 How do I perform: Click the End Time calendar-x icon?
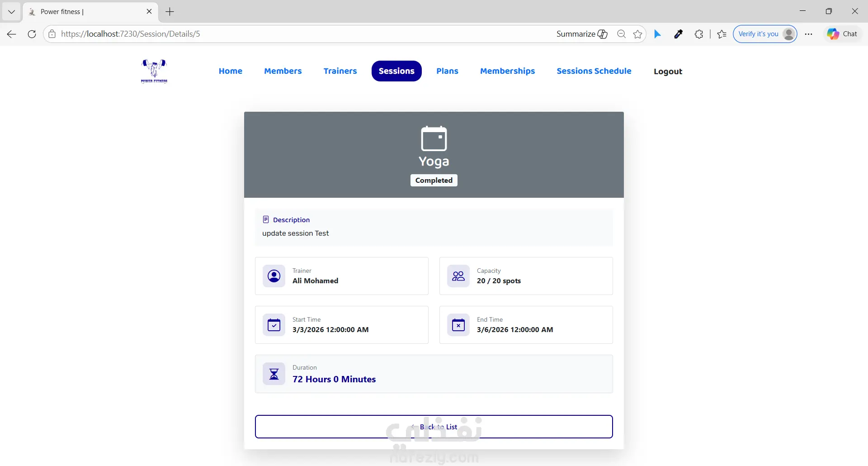point(458,325)
